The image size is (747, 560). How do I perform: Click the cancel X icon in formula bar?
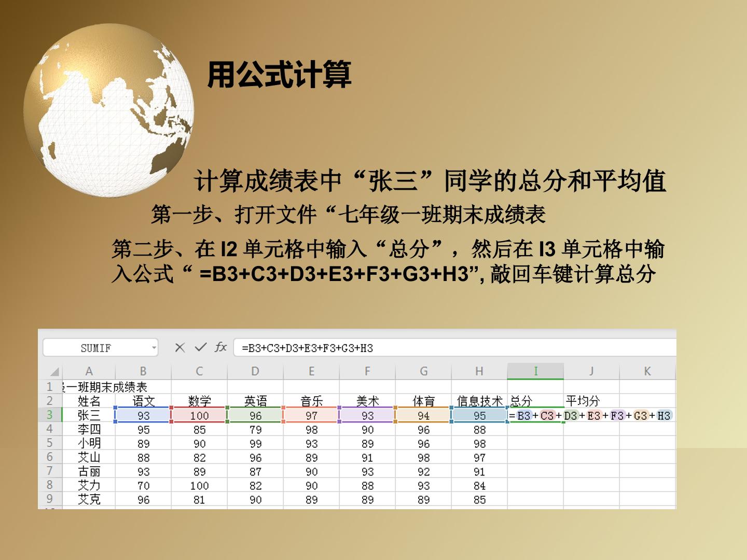tap(180, 347)
